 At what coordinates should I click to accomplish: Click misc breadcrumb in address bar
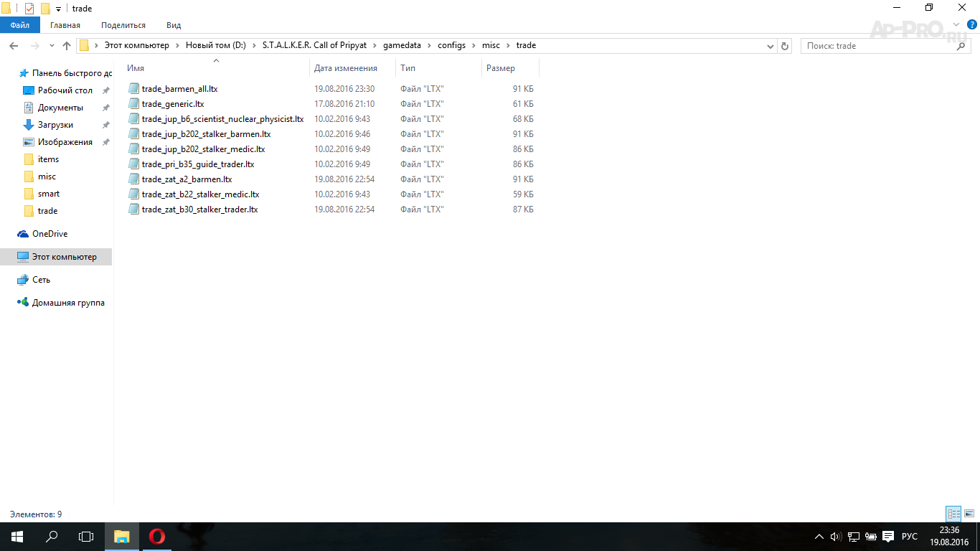click(x=491, y=45)
